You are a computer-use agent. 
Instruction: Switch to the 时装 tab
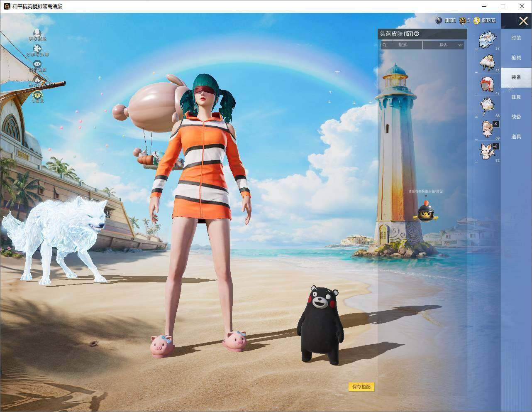[x=516, y=38]
